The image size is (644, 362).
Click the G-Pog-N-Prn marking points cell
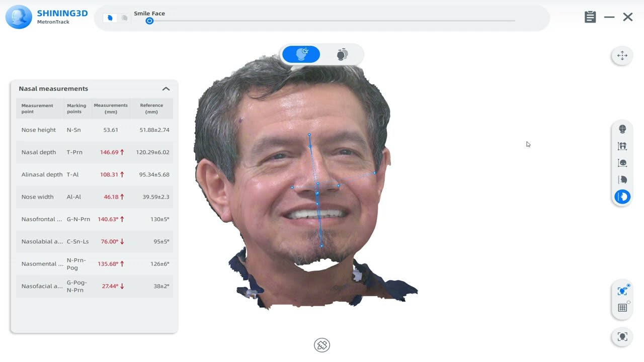pyautogui.click(x=77, y=286)
